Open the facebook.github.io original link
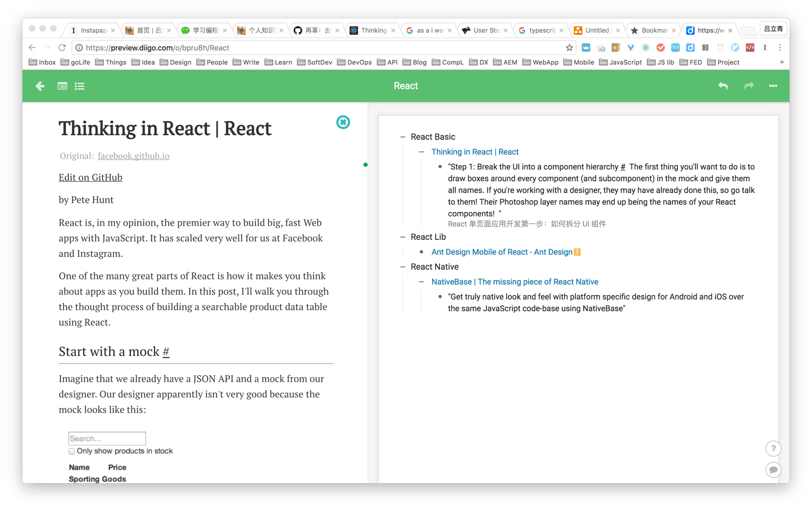This screenshot has width=812, height=510. click(133, 156)
